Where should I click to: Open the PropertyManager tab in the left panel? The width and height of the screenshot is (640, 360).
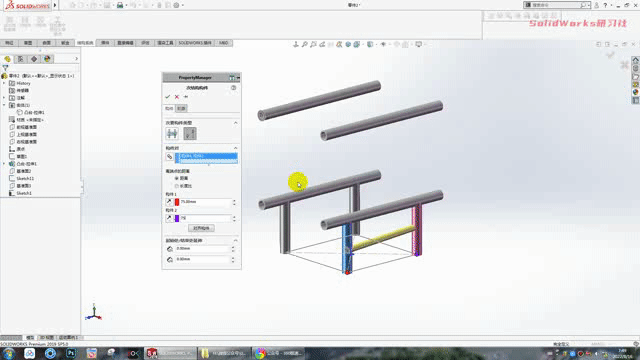point(20,59)
